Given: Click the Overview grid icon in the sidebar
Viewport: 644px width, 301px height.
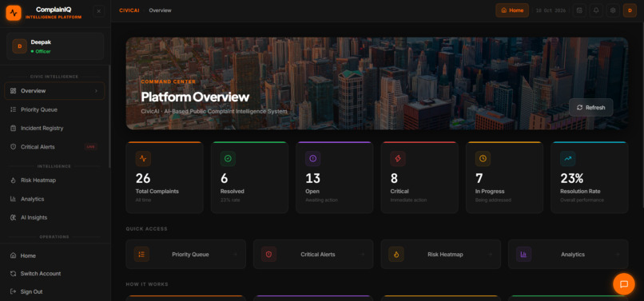Looking at the screenshot, I should 13,91.
